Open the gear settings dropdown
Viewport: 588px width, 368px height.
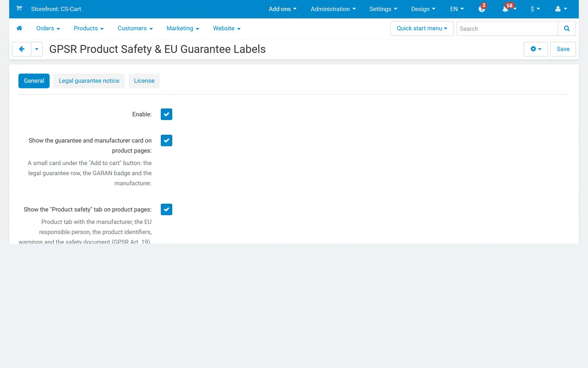point(536,49)
